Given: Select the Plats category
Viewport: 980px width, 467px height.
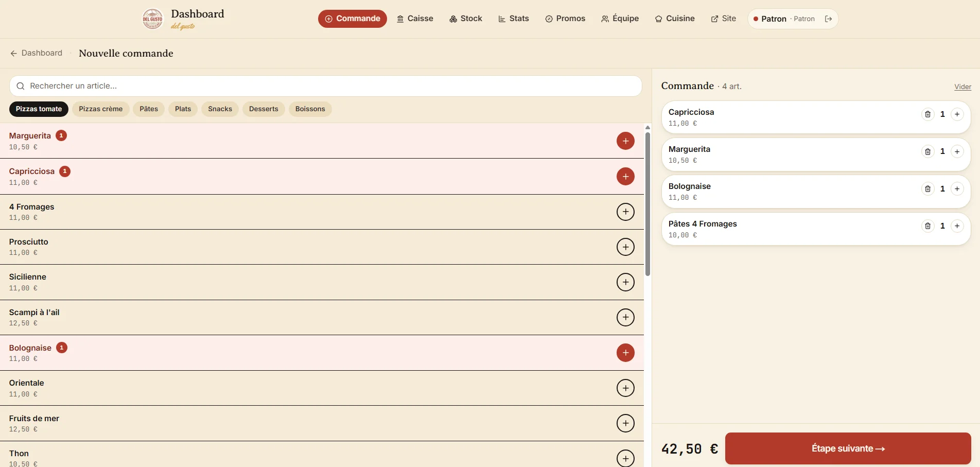Looking at the screenshot, I should click(x=183, y=109).
